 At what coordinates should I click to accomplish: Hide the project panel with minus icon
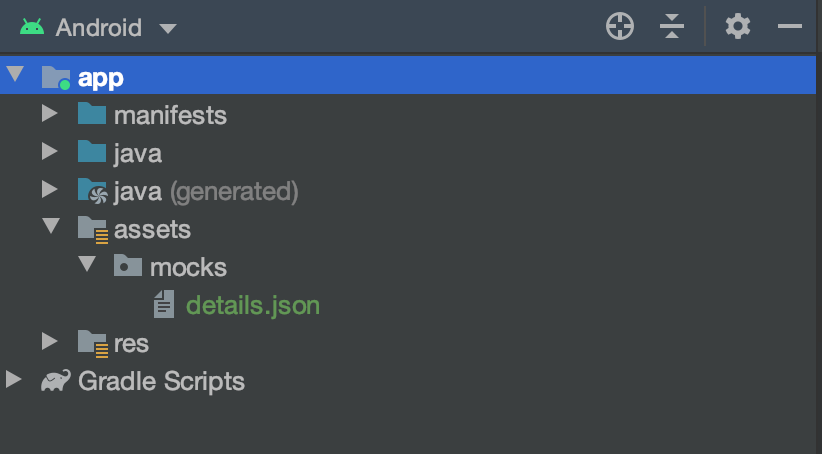click(x=790, y=27)
